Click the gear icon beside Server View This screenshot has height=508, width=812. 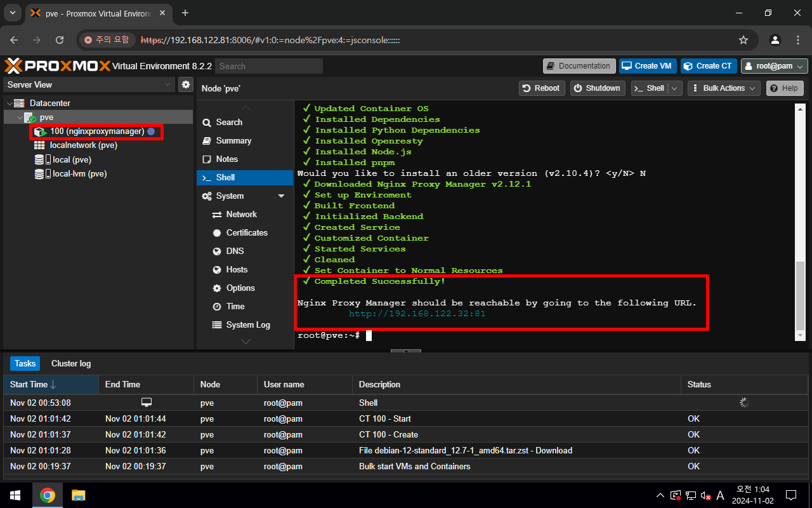click(185, 84)
